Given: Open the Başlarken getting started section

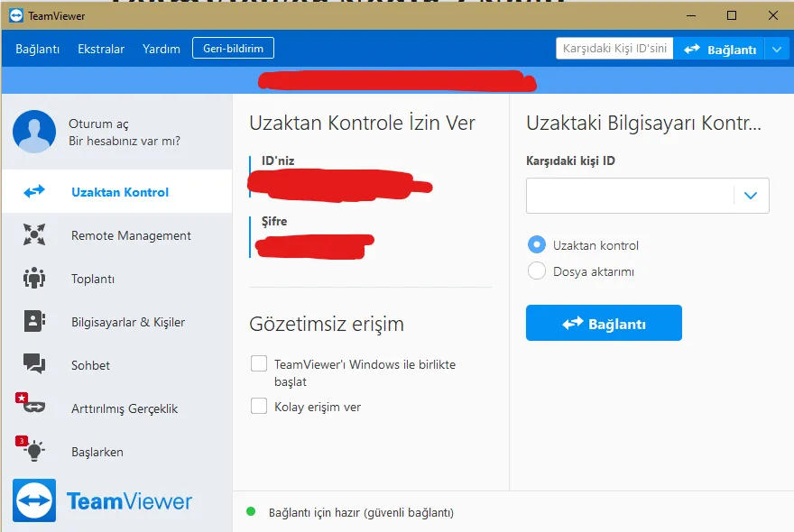Looking at the screenshot, I should (x=117, y=451).
